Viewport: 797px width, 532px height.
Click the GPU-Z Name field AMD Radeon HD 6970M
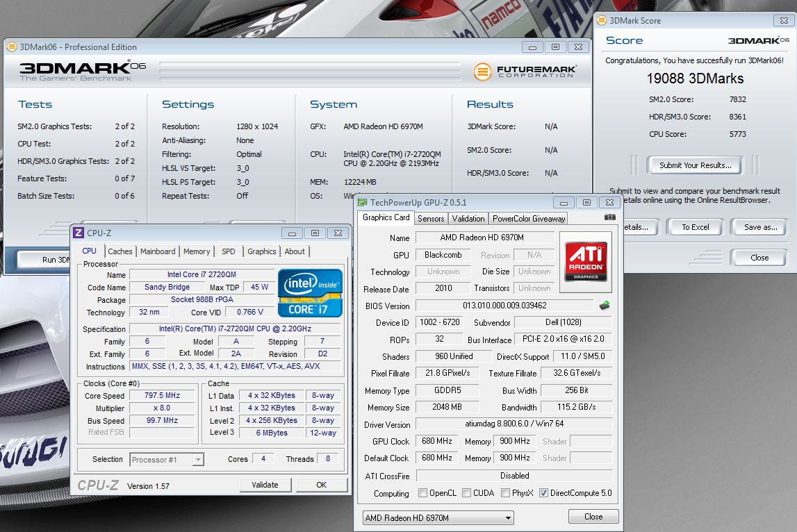pyautogui.click(x=484, y=238)
